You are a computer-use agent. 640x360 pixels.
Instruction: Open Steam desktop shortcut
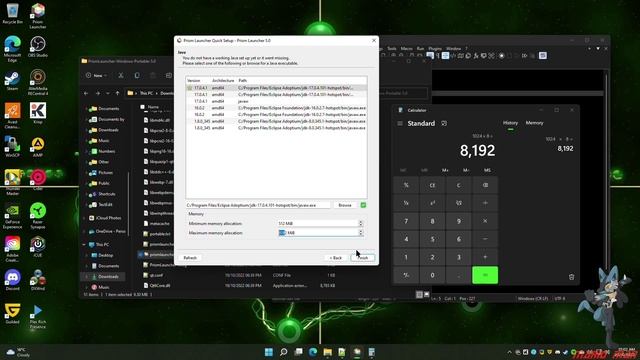point(12,80)
